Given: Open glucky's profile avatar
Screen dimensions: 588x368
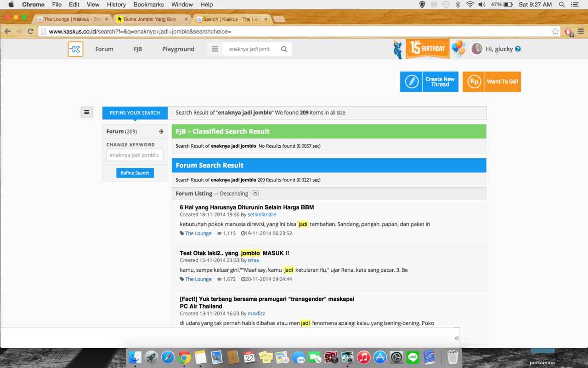Looking at the screenshot, I should point(477,49).
